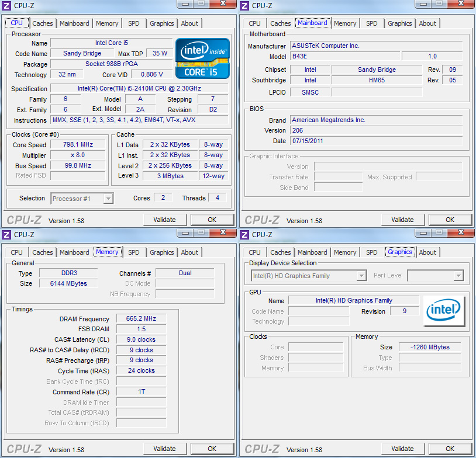476x458 pixels.
Task: Click the Intel Core i5 logo
Action: (202, 58)
